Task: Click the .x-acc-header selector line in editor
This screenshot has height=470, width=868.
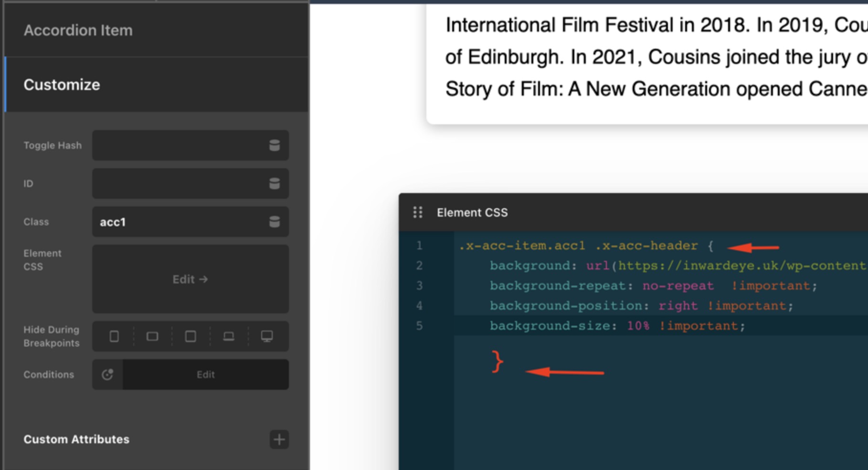Action: pyautogui.click(x=585, y=246)
